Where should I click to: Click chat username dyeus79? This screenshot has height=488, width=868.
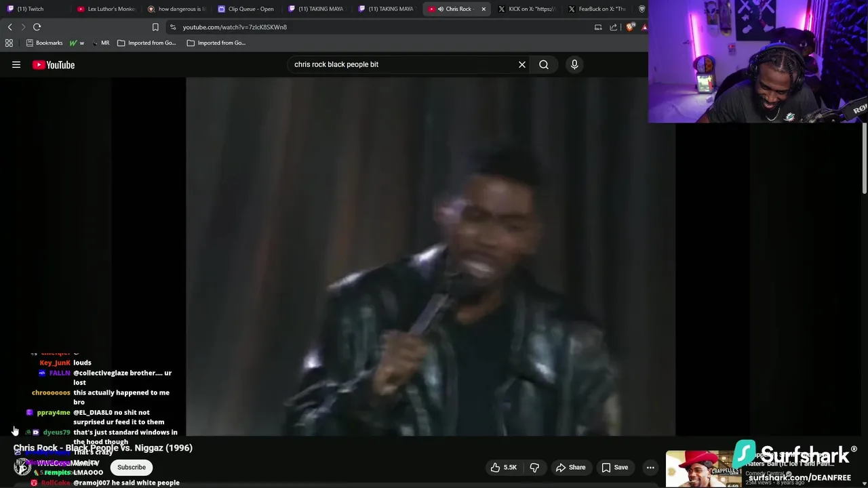[x=56, y=432]
